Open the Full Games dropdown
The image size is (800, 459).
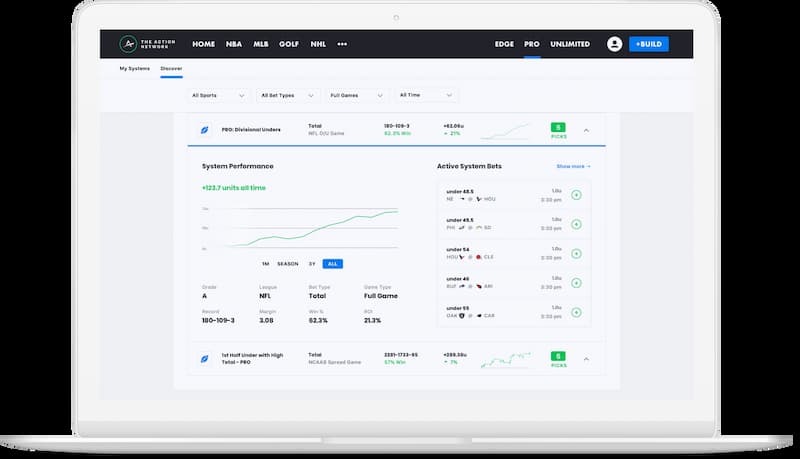[x=356, y=95]
